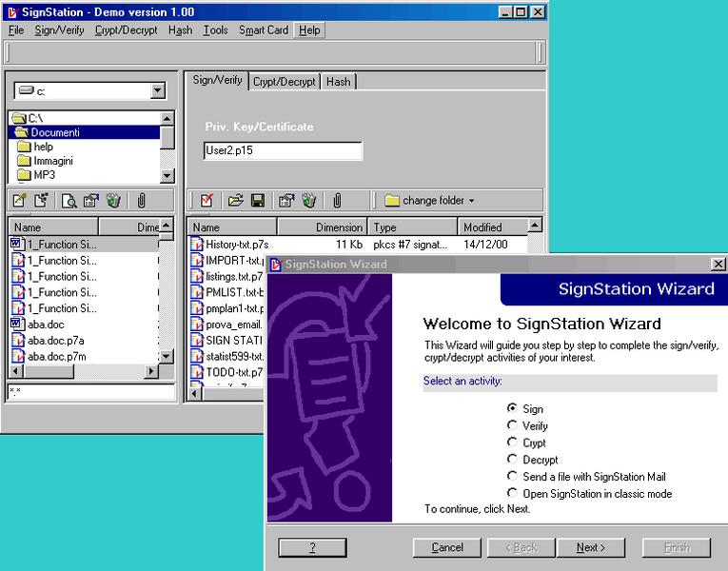The height and width of the screenshot is (571, 728).
Task: Click left file list scroll-right arrow
Action: [x=151, y=371]
